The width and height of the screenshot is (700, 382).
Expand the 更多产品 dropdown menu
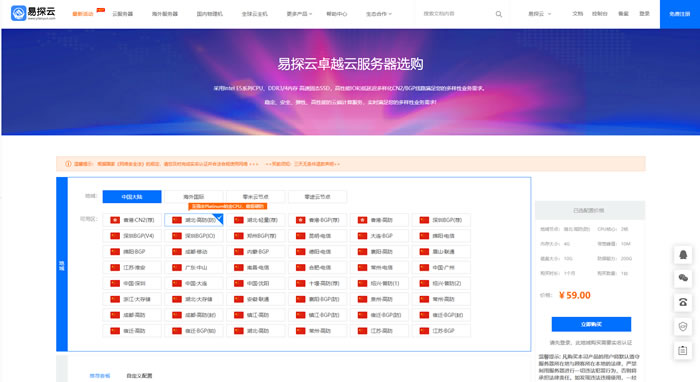click(299, 14)
